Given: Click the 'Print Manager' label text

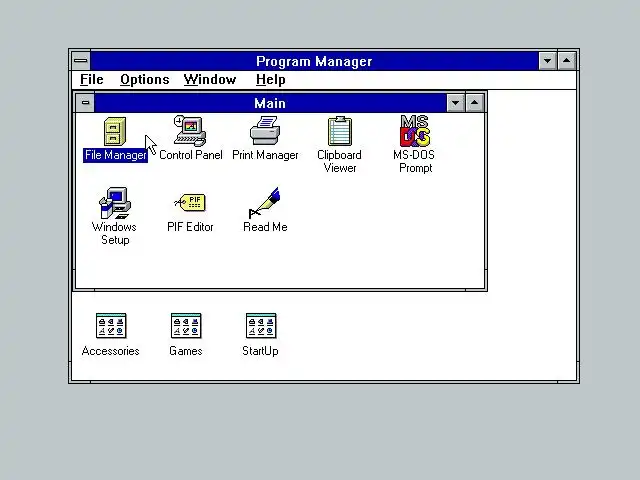Looking at the screenshot, I should point(265,155).
